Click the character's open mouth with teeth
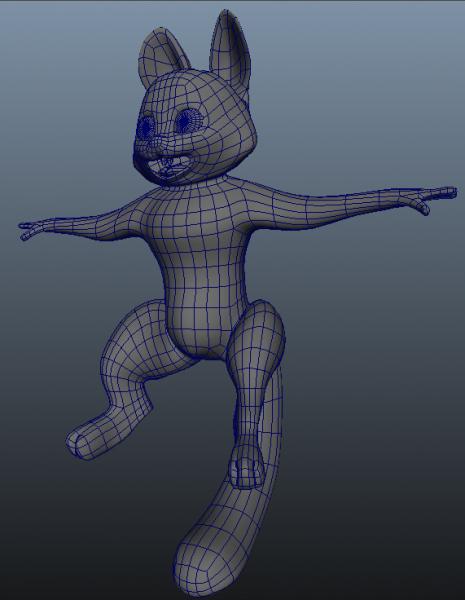Screen dimensions: 465x600 click(x=168, y=167)
